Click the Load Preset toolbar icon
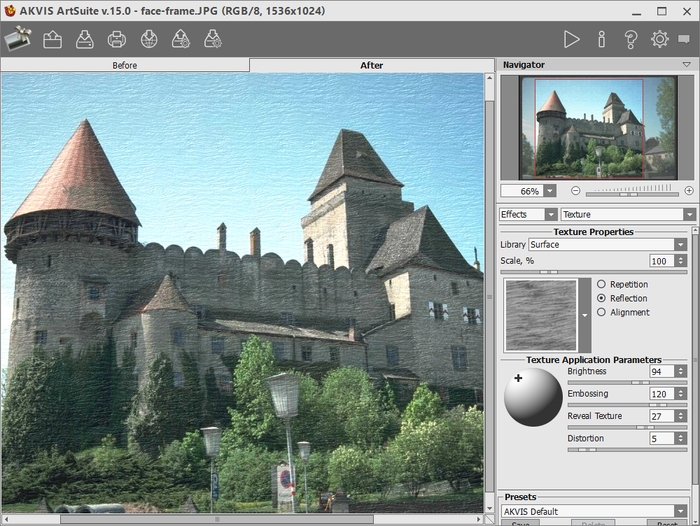This screenshot has width=700, height=526. [x=181, y=39]
